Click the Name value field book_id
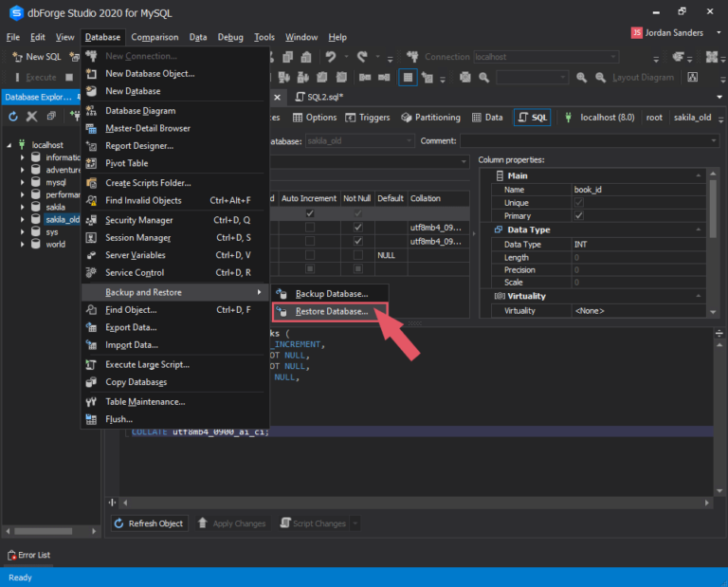Viewport: 728px width, 587px height. coord(638,190)
